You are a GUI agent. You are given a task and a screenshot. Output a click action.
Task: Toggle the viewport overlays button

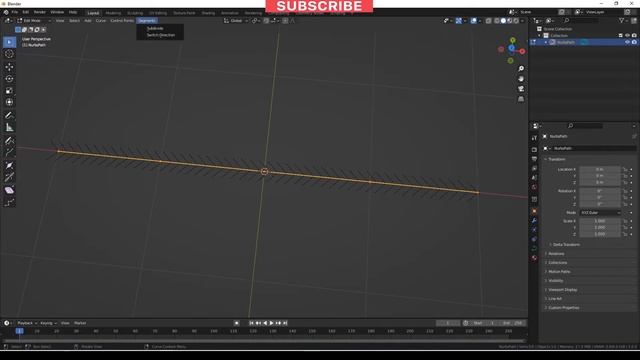tap(473, 20)
